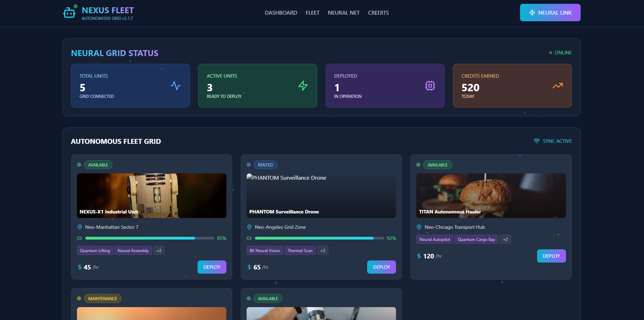Click the SYNC ACTIVE label
The height and width of the screenshot is (320, 644).
coord(557,141)
